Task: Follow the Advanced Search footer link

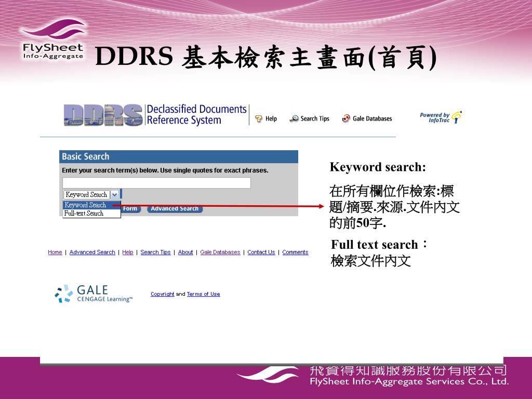Action: [x=92, y=252]
